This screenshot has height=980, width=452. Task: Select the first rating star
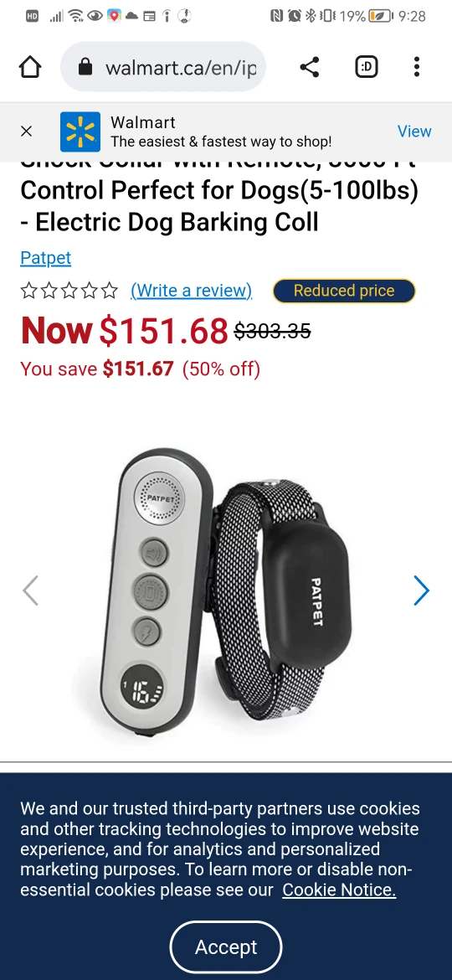[x=28, y=291]
